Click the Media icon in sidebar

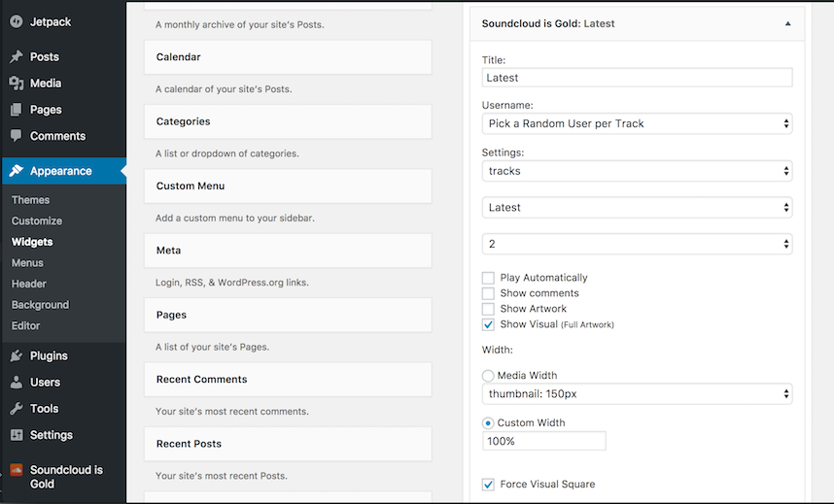17,83
